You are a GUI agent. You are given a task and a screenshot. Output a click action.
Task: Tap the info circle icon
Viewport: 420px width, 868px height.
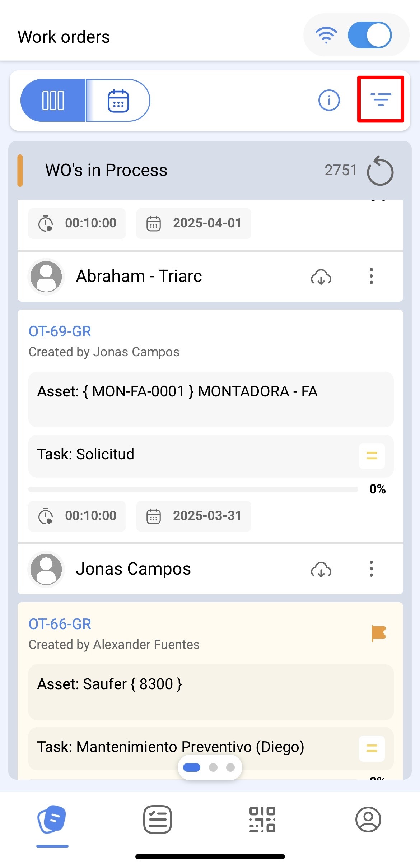point(329,100)
